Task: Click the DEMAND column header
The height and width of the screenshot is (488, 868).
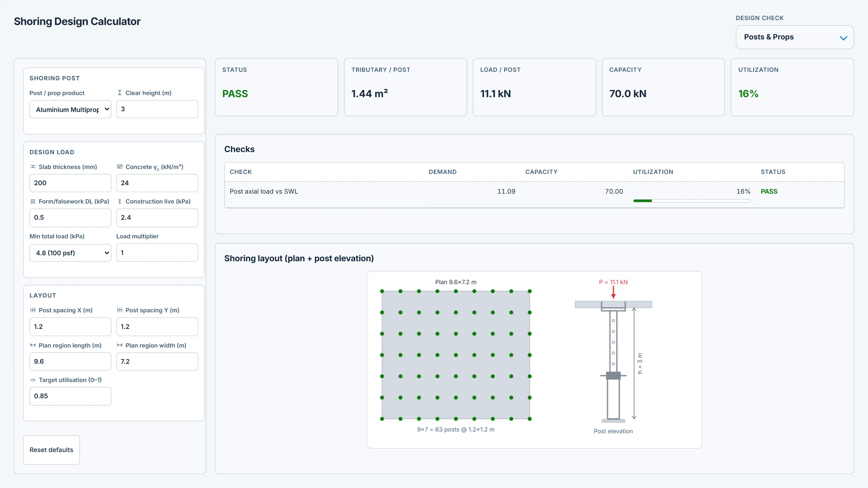Action: (x=442, y=172)
